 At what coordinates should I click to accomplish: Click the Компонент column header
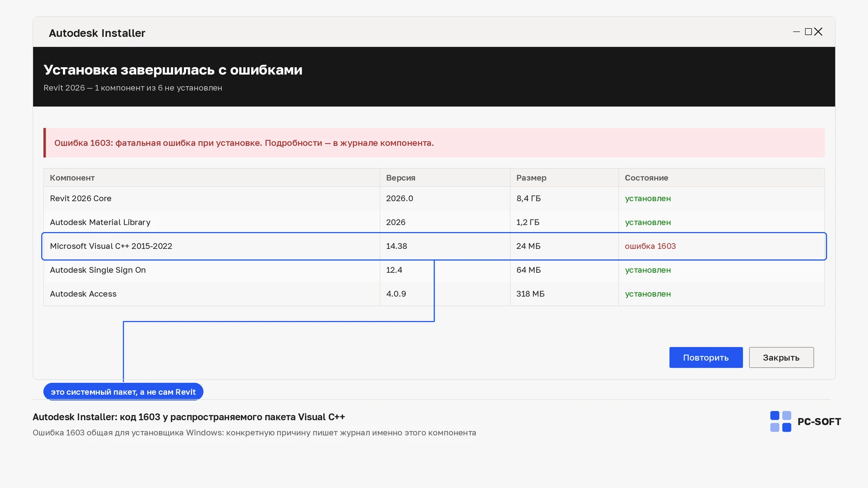(212, 178)
